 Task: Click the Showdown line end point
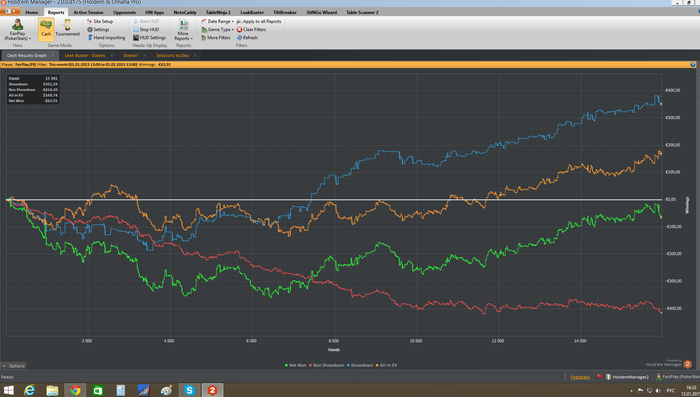tap(661, 104)
